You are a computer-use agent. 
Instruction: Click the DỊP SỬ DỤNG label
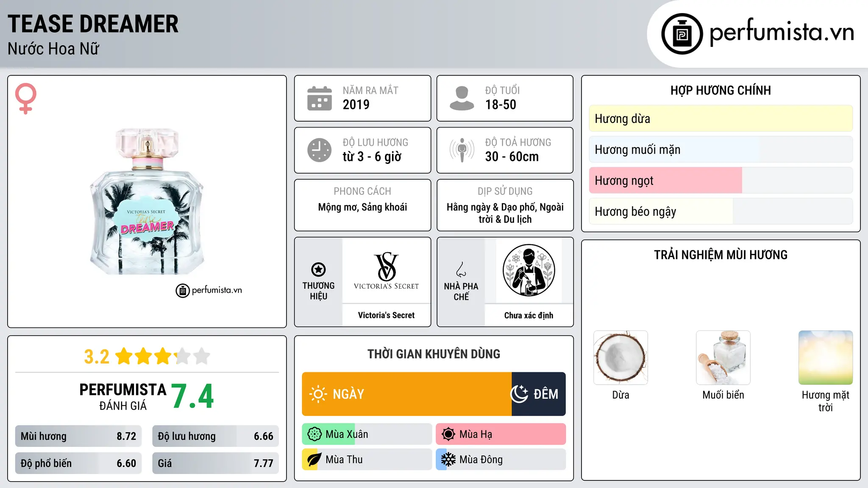point(505,191)
